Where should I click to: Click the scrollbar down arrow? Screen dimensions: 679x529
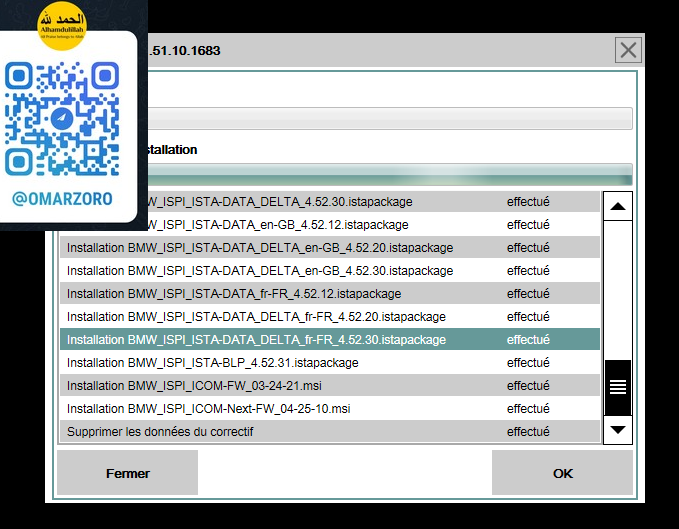coord(618,430)
